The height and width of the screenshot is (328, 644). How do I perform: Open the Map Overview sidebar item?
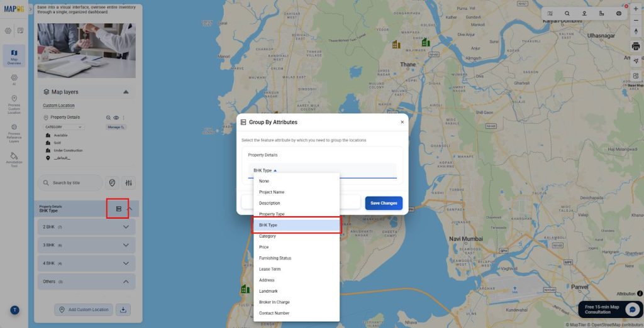[14, 57]
